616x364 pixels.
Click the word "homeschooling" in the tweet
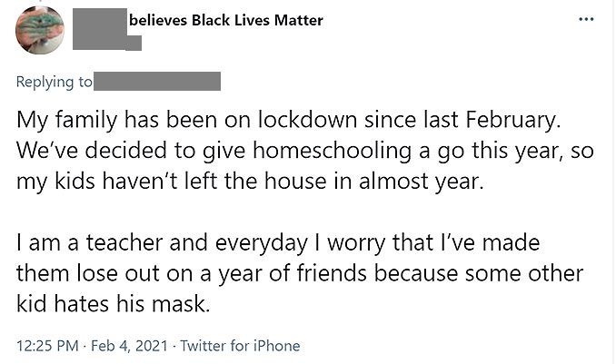click(x=307, y=150)
